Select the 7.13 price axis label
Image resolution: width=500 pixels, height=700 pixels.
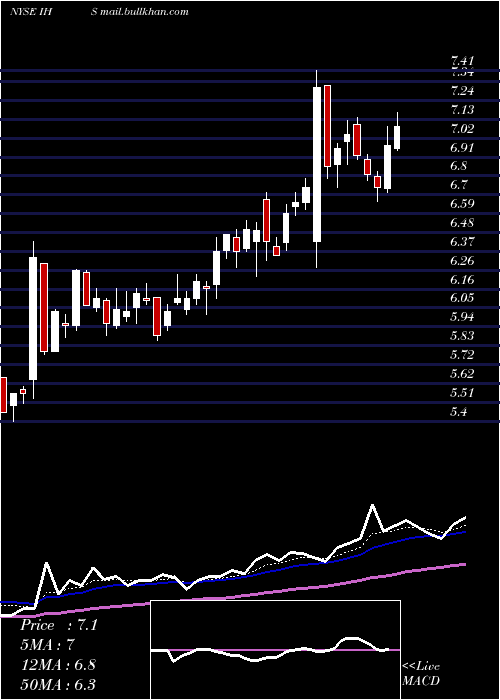pyautogui.click(x=462, y=110)
